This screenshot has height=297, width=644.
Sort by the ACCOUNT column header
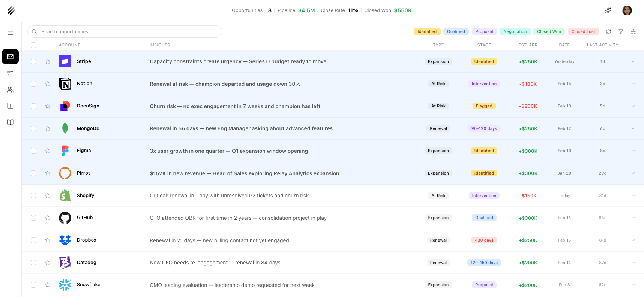click(x=69, y=45)
